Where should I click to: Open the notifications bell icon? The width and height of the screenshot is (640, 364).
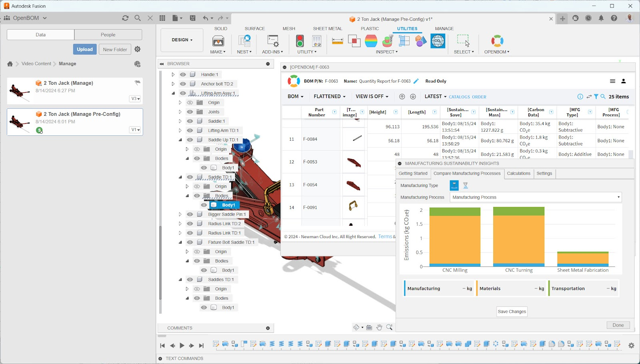point(601,18)
